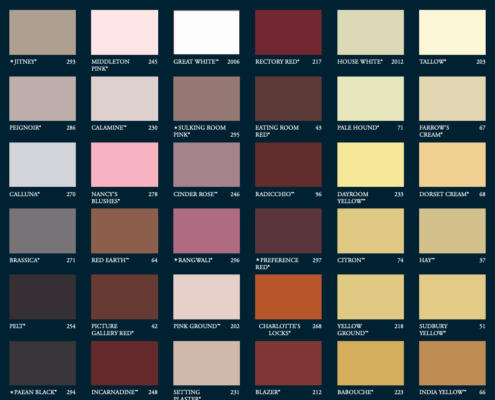Click the "RED EARTH" name label
Screen dimensions: 495x400
[110, 260]
